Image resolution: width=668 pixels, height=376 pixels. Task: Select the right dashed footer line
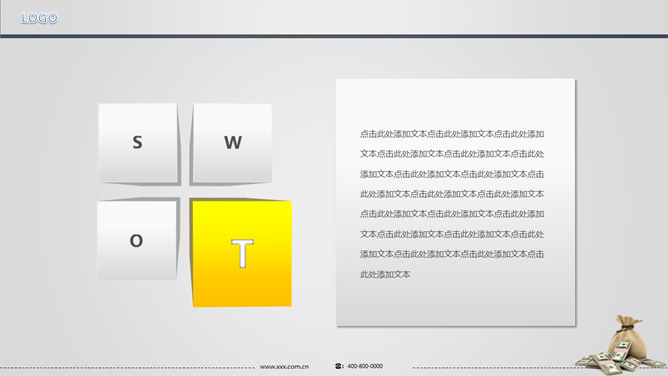tap(494, 367)
